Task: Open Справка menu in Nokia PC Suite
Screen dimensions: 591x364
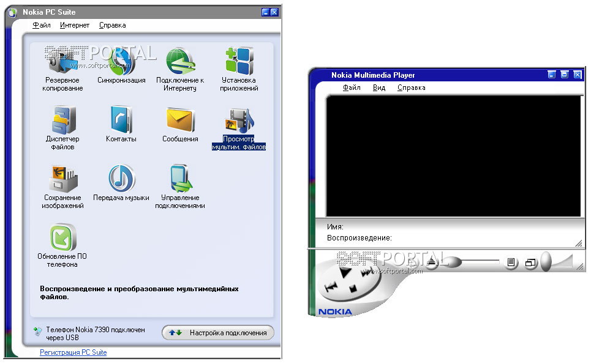Action: 112,25
